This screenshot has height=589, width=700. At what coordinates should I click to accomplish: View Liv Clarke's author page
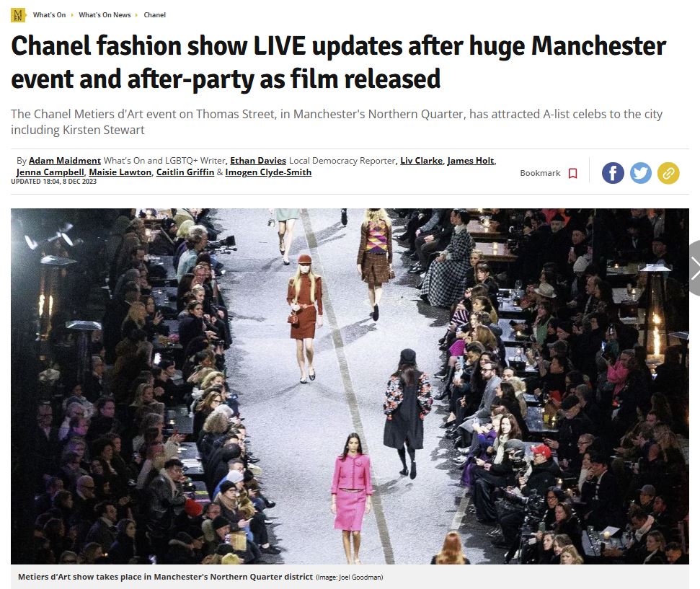422,160
